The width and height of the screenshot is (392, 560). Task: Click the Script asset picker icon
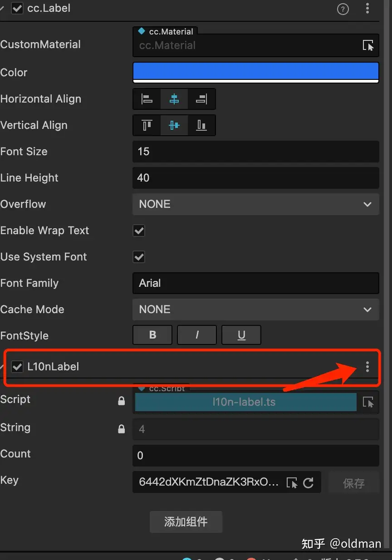(x=368, y=403)
